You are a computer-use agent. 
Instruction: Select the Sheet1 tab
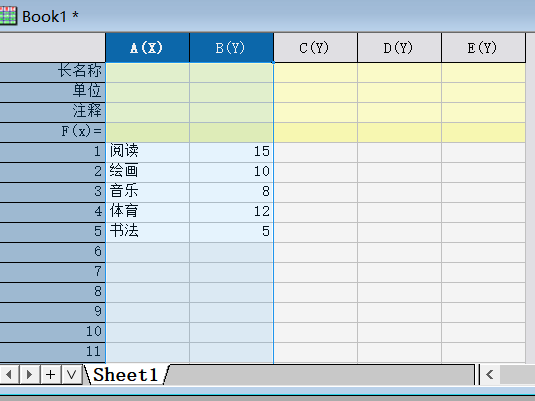coord(126,375)
